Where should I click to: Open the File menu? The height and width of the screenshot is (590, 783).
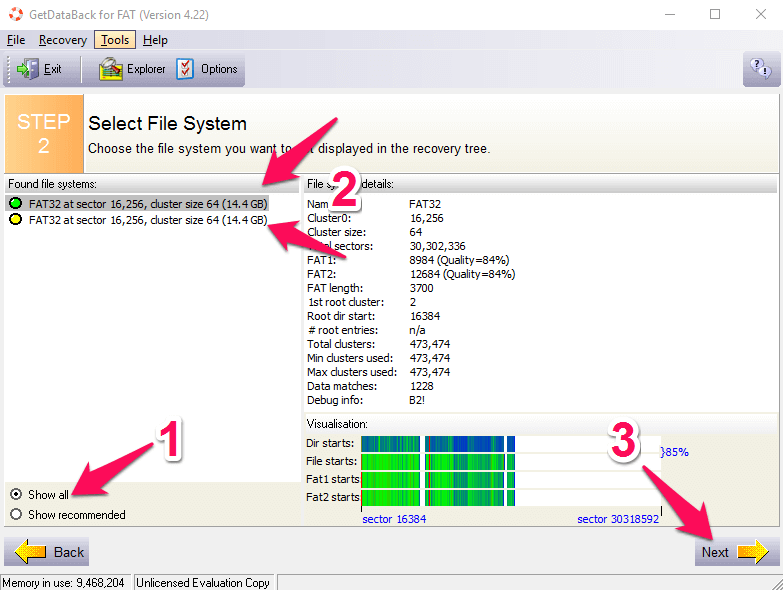[x=16, y=40]
